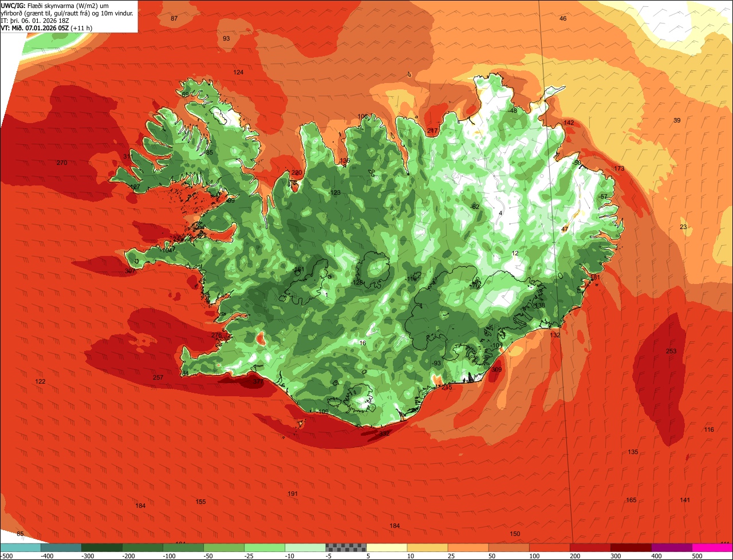
Task: Select the purple swatch between 400 and 500
Action: click(x=672, y=547)
